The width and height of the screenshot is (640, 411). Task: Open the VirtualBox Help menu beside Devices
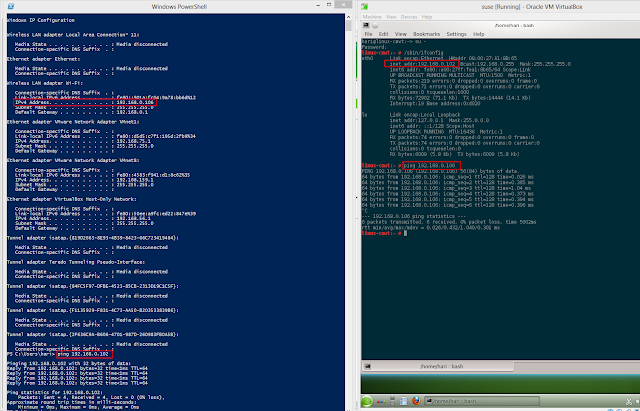[427, 17]
